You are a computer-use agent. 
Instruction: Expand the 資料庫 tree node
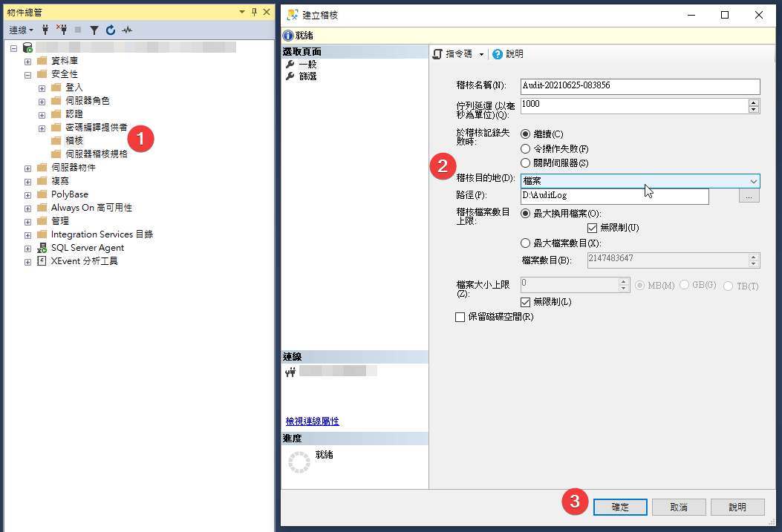click(x=28, y=61)
